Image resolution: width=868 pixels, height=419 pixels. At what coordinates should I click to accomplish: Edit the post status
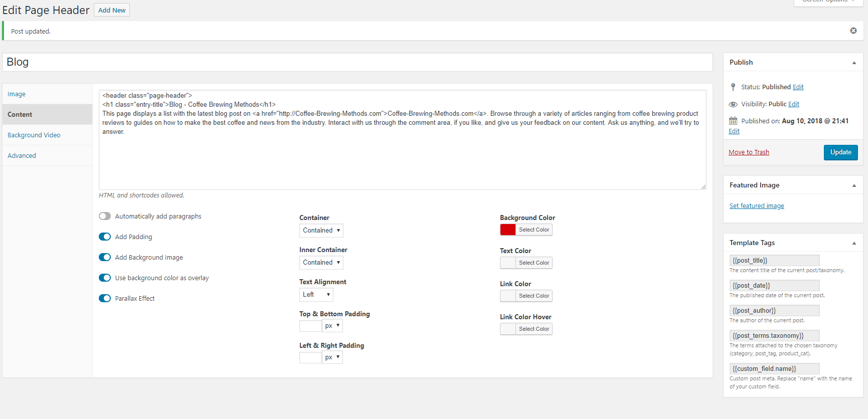pyautogui.click(x=798, y=87)
